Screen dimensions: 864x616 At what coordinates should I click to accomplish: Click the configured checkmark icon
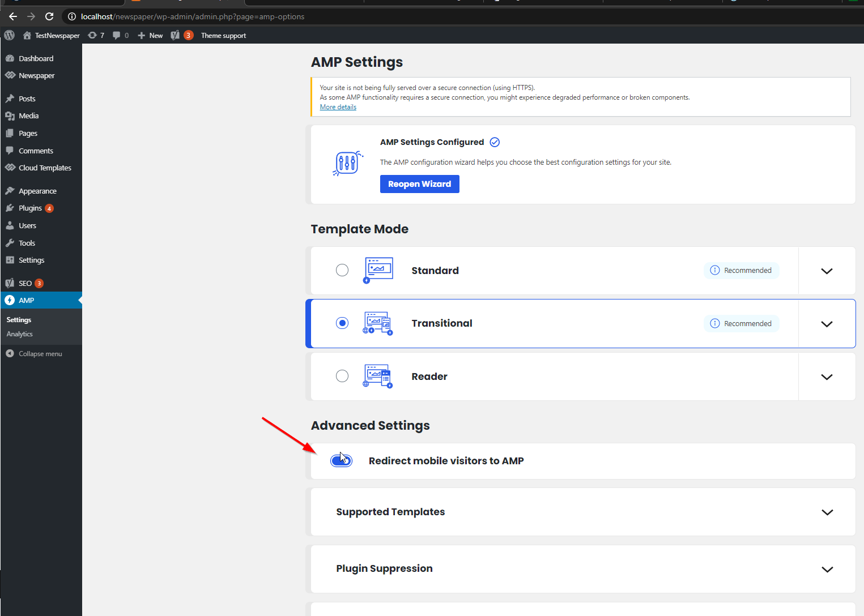point(495,142)
